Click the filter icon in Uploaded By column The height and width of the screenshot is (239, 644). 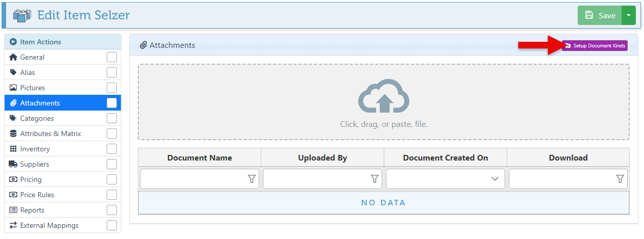pyautogui.click(x=375, y=179)
